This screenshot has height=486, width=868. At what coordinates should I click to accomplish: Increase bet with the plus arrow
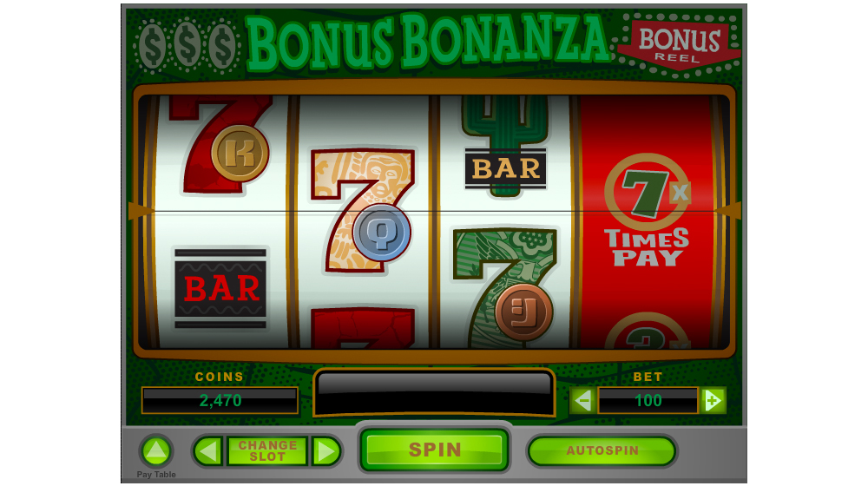[x=713, y=400]
